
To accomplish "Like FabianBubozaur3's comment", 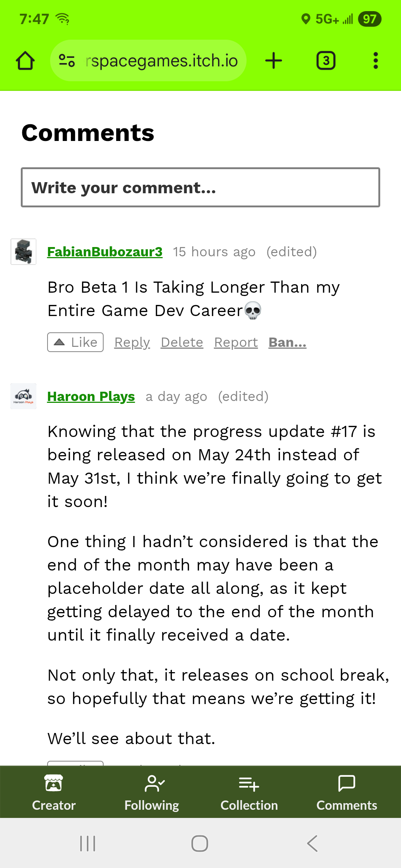I will (x=75, y=342).
